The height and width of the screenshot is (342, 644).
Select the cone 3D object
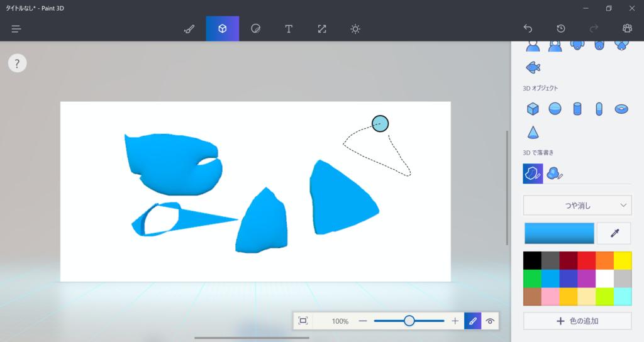click(x=533, y=132)
